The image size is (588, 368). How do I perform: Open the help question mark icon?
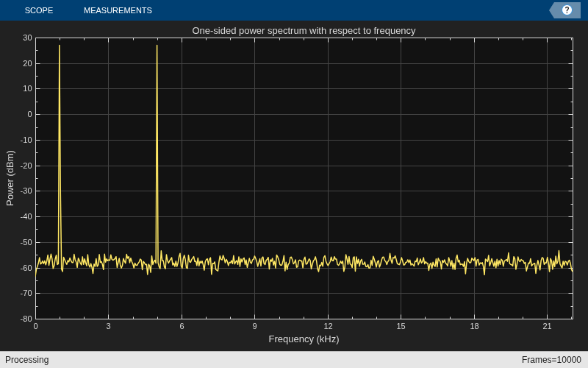[x=567, y=10]
